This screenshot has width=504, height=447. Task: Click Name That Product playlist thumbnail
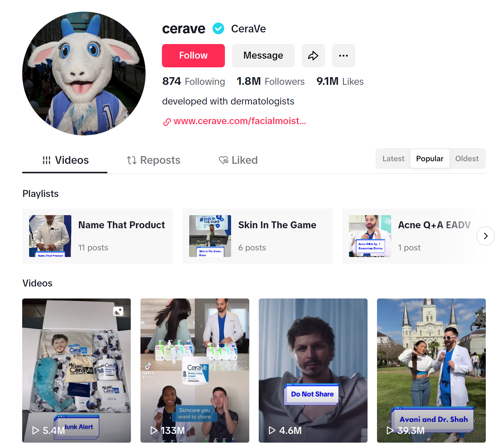[50, 236]
